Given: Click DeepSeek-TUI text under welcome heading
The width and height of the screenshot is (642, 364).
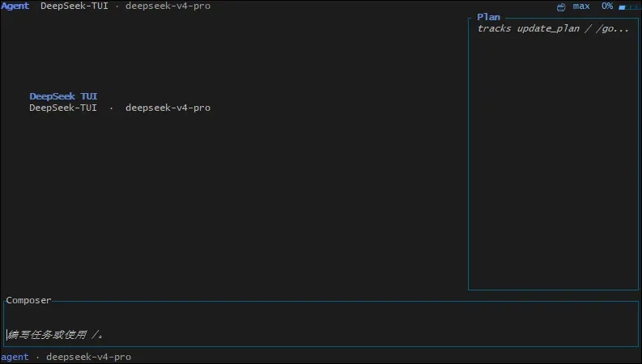Looking at the screenshot, I should 63,108.
